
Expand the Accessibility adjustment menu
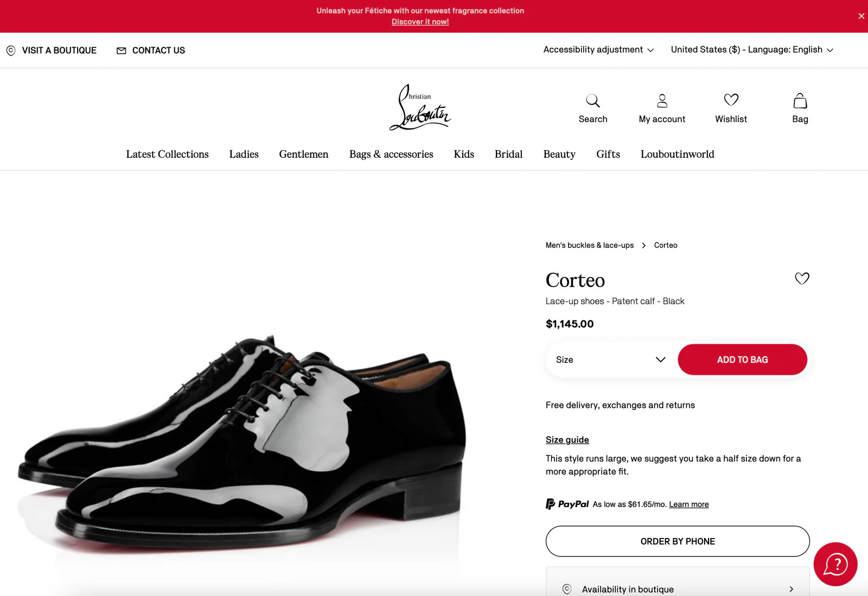pos(598,49)
